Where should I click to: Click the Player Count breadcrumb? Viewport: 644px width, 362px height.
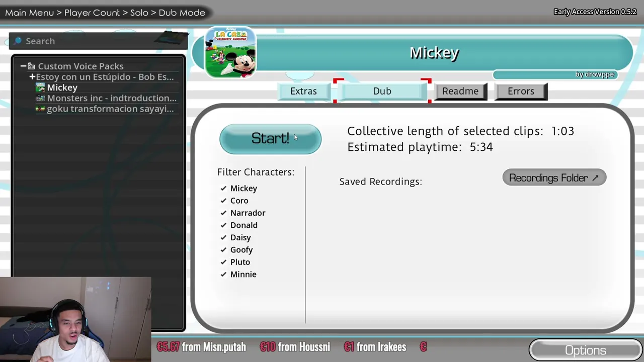[92, 13]
